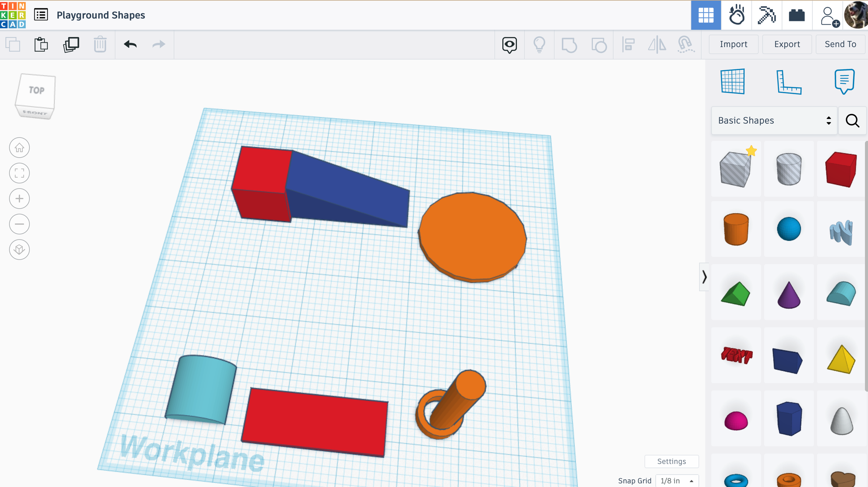Click the shape search magnifier icon

852,120
